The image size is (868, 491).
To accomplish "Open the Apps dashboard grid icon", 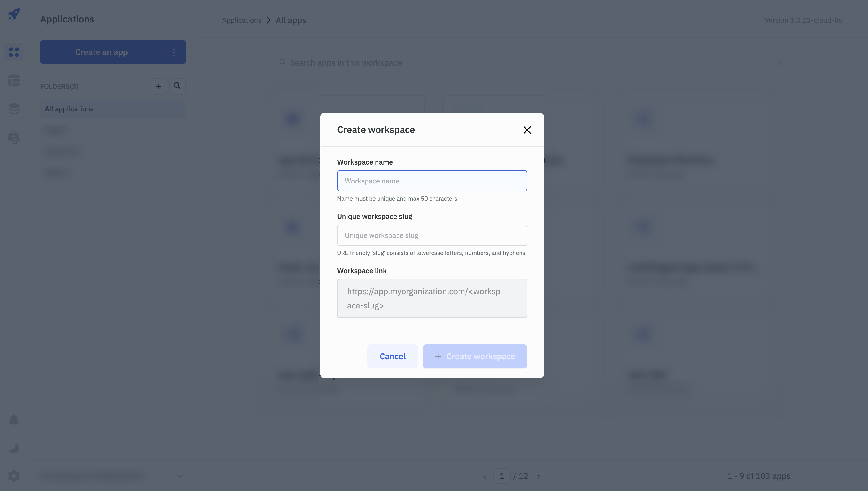I will click(x=14, y=52).
